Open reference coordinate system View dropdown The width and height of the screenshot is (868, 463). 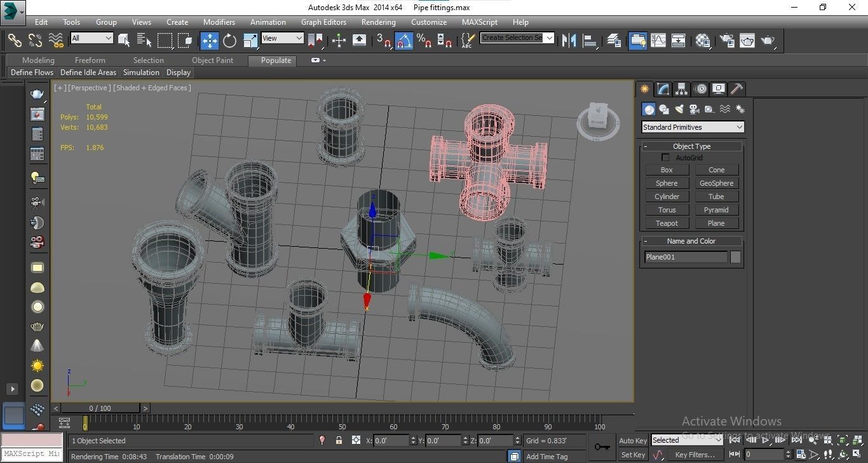coord(282,38)
